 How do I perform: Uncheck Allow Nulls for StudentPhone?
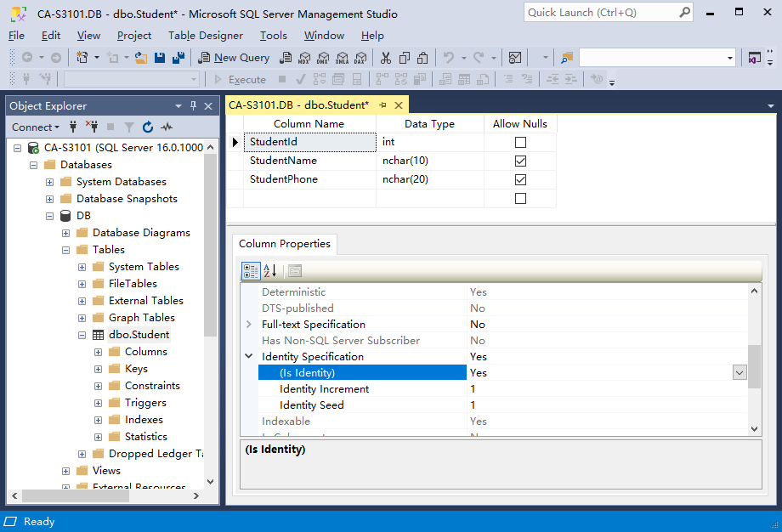pyautogui.click(x=520, y=179)
